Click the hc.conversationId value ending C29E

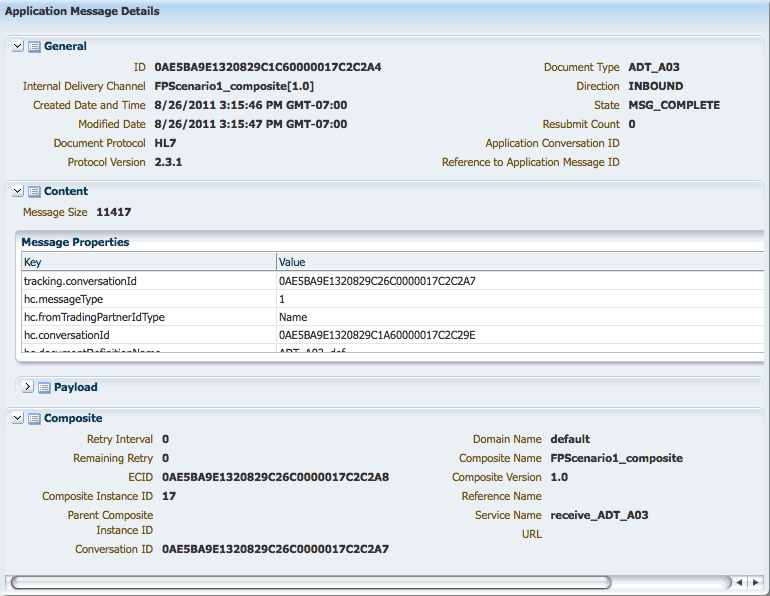point(377,335)
